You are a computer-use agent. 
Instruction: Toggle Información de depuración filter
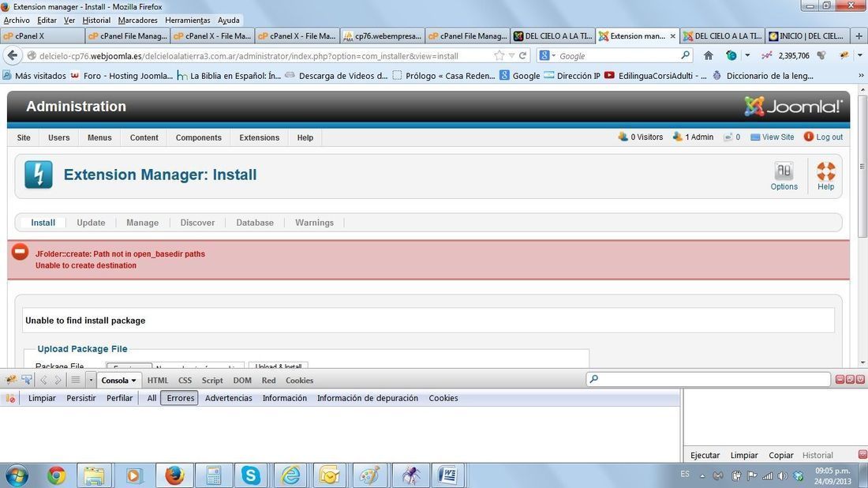[368, 398]
